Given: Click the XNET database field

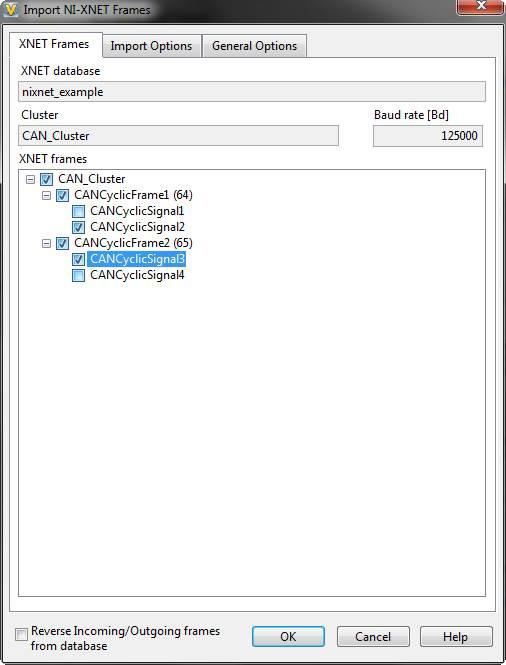Looking at the screenshot, I should (252, 92).
